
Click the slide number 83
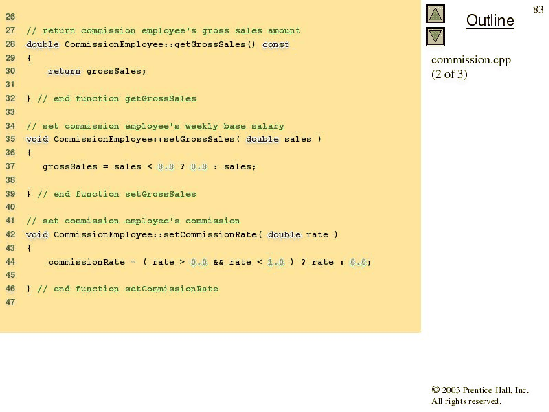pos(538,9)
